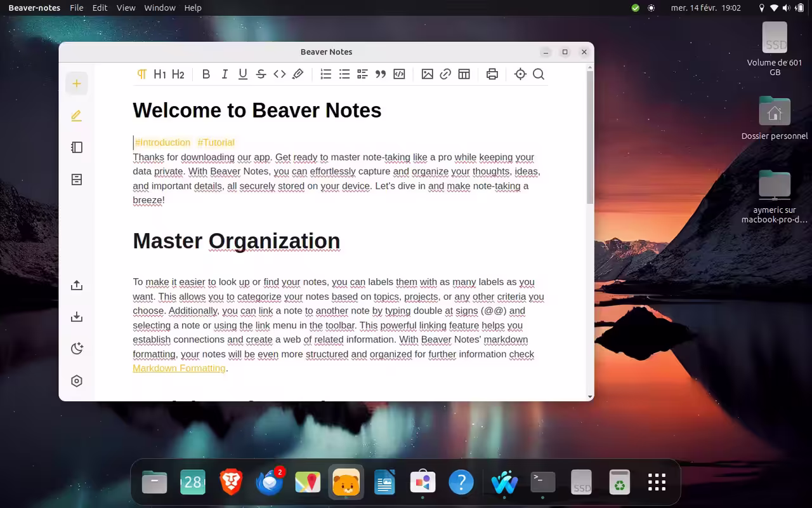812x508 pixels.
Task: Toggle dark mode moon icon
Action: point(77,349)
